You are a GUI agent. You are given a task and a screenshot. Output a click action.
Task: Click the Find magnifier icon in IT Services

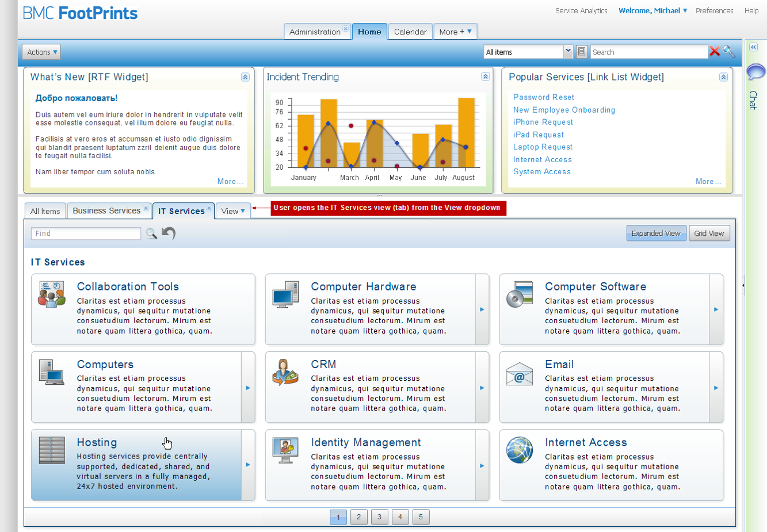[x=151, y=233]
